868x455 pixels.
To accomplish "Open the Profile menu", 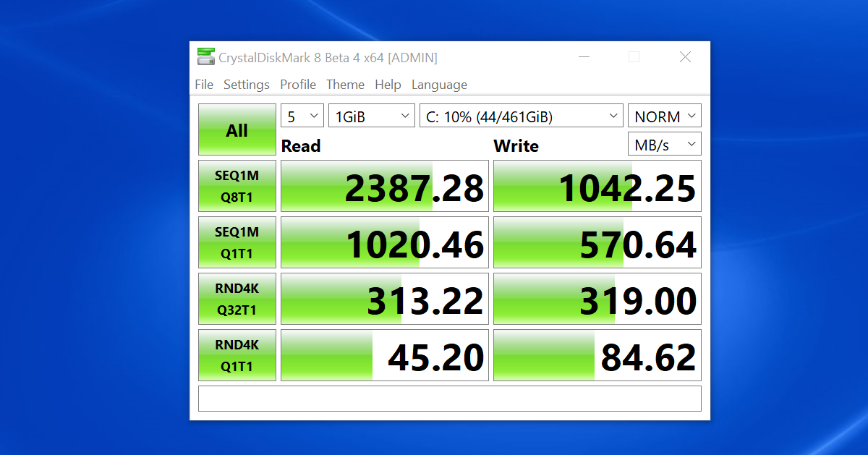I will tap(298, 85).
